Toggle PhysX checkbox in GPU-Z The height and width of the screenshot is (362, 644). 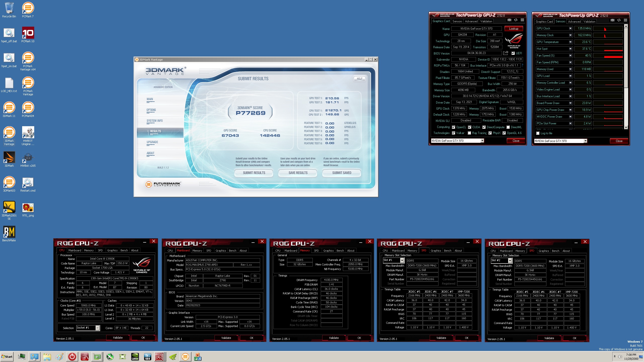490,133
